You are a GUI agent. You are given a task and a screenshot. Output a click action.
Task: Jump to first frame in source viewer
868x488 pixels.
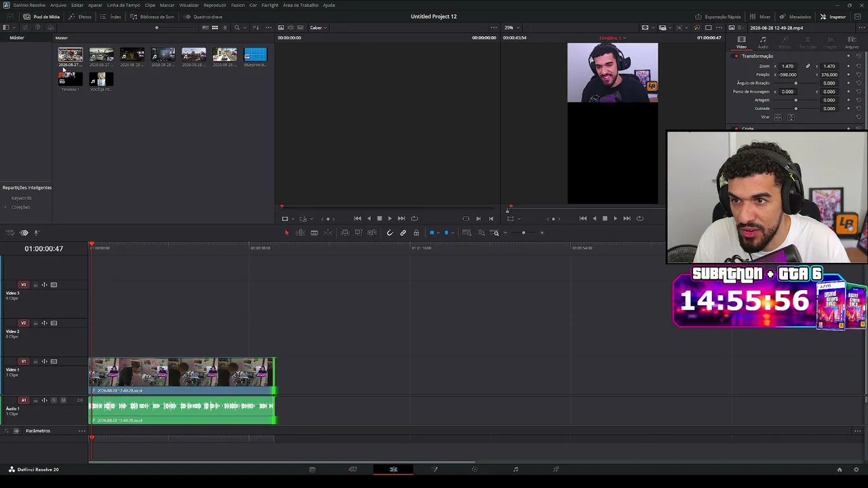pyautogui.click(x=357, y=218)
